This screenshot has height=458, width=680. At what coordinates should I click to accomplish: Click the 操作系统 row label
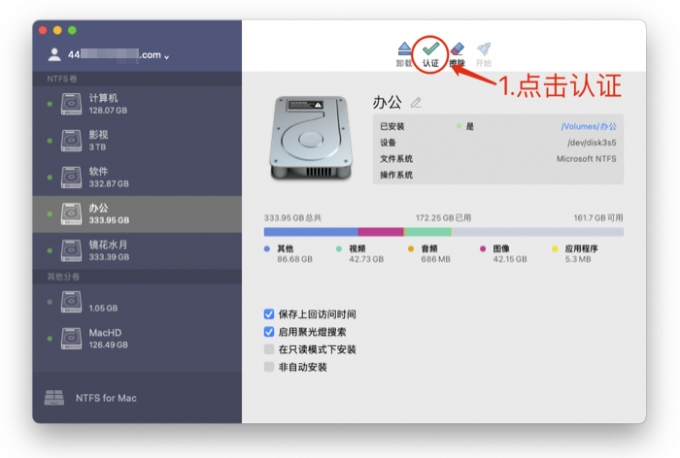pos(396,175)
